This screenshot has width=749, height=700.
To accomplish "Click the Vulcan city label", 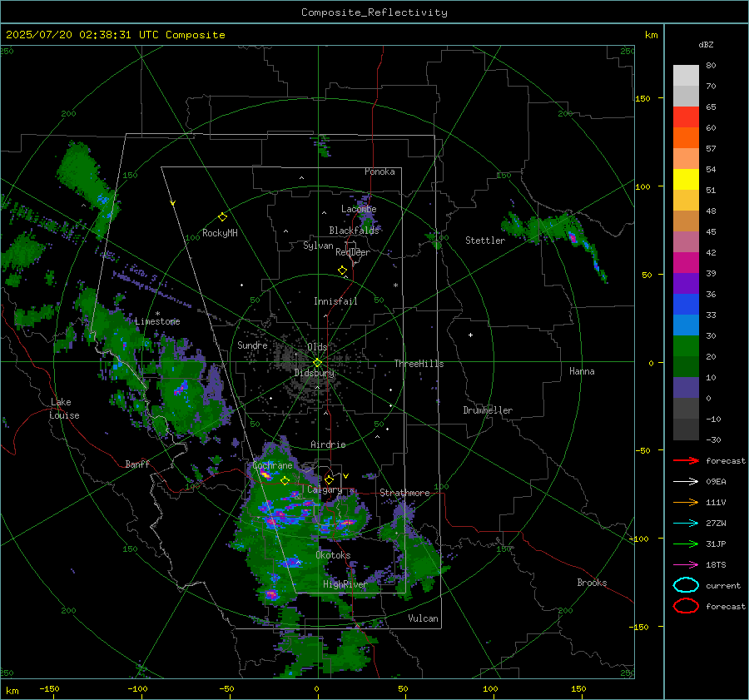I will [x=423, y=618].
